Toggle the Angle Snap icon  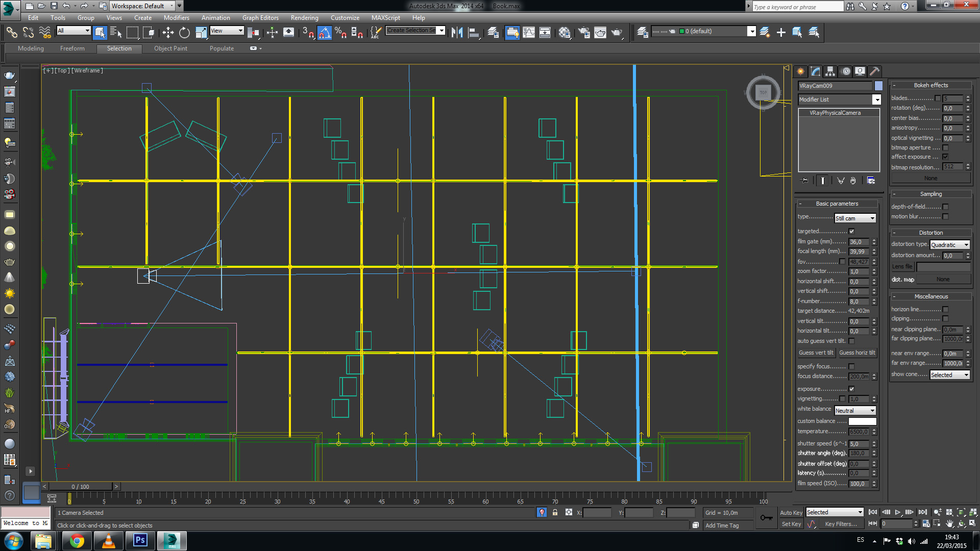(x=325, y=33)
